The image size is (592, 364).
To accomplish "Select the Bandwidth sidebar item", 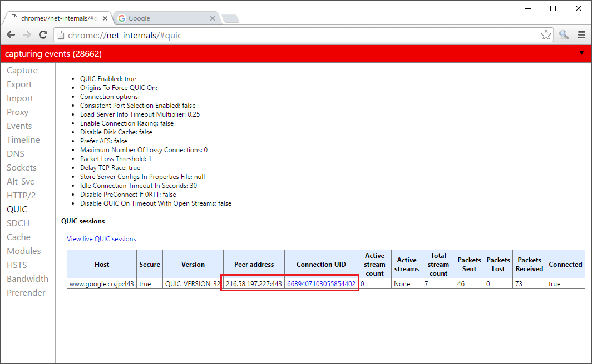I will (27, 279).
